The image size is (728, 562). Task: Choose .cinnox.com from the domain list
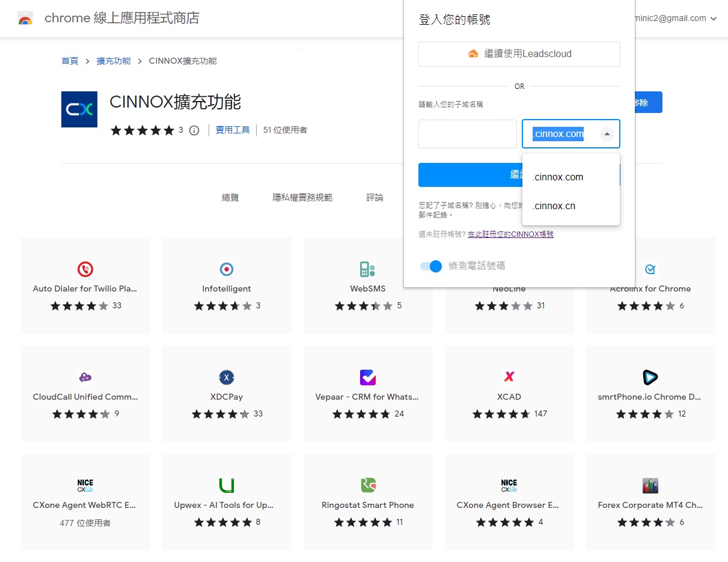pos(571,177)
